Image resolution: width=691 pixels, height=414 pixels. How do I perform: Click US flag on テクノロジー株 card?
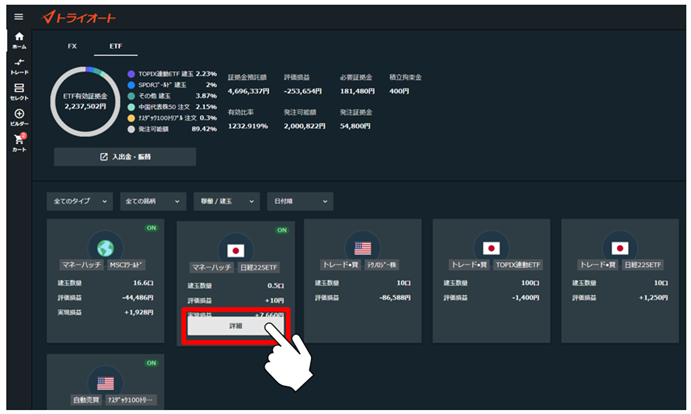[363, 248]
